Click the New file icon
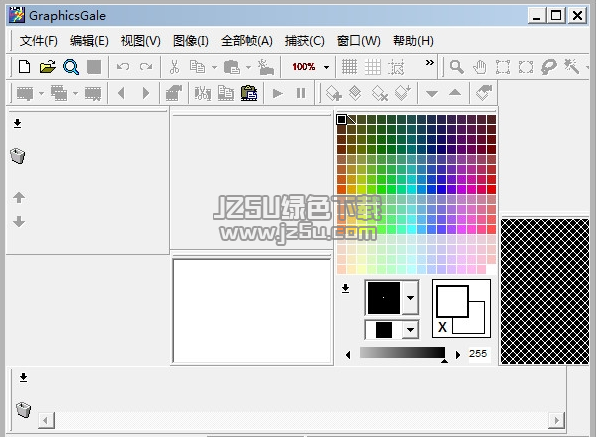 [25, 67]
